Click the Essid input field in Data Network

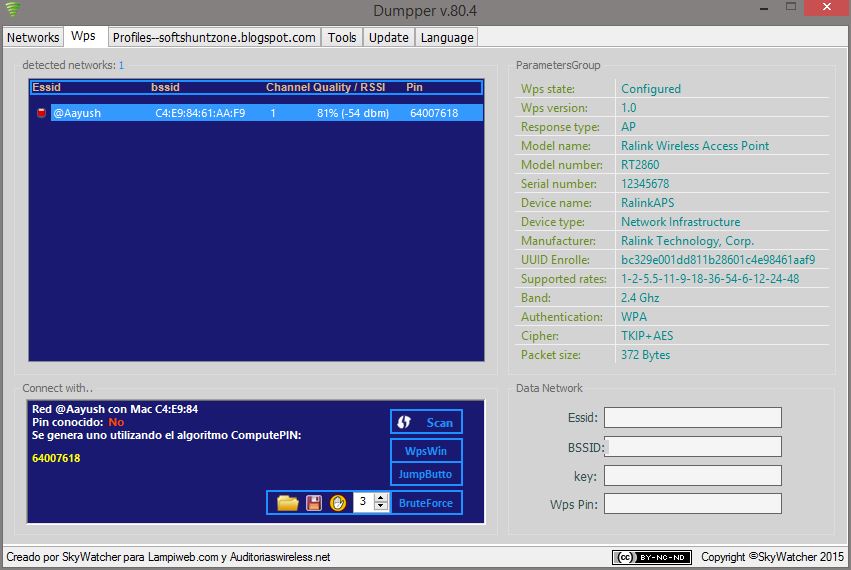(693, 417)
